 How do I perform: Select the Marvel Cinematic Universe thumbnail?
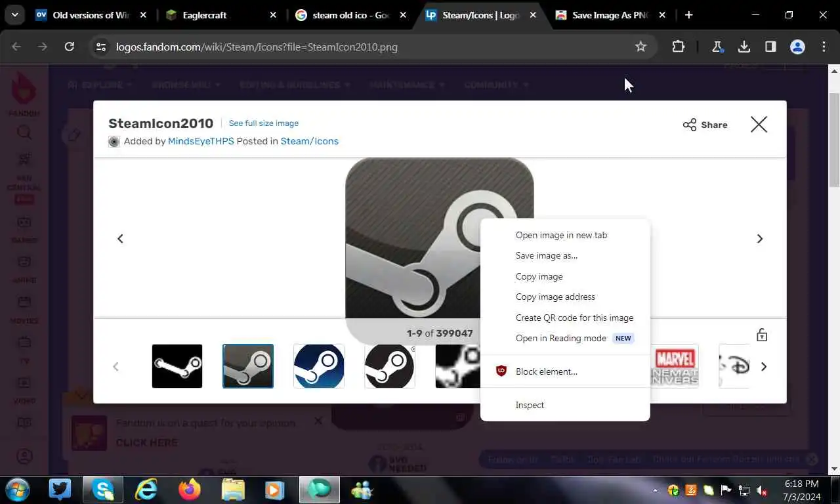pos(675,366)
